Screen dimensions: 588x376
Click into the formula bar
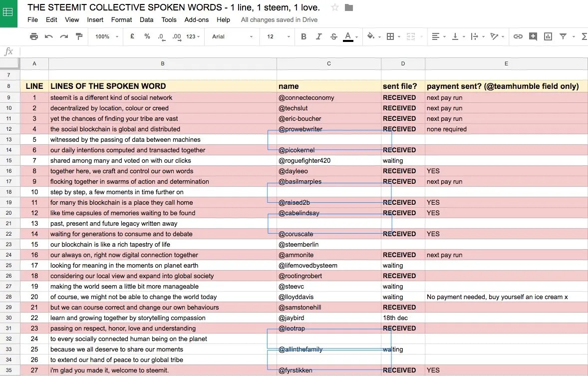tap(304, 51)
